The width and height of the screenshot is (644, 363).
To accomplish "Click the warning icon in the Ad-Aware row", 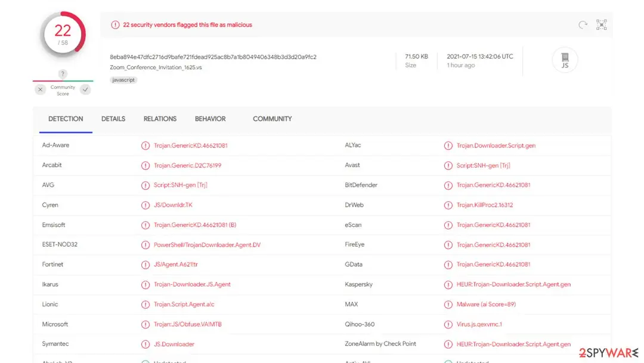I will (x=145, y=146).
